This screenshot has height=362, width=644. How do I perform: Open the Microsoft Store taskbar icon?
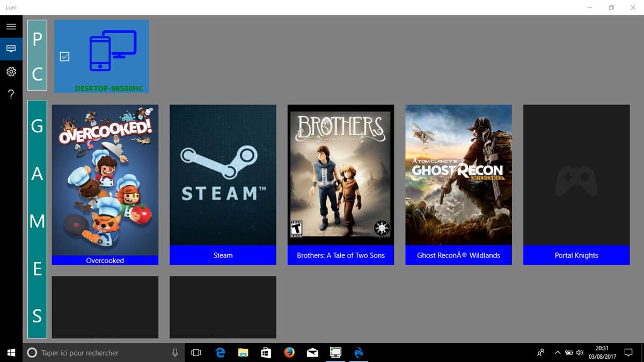[x=266, y=352]
